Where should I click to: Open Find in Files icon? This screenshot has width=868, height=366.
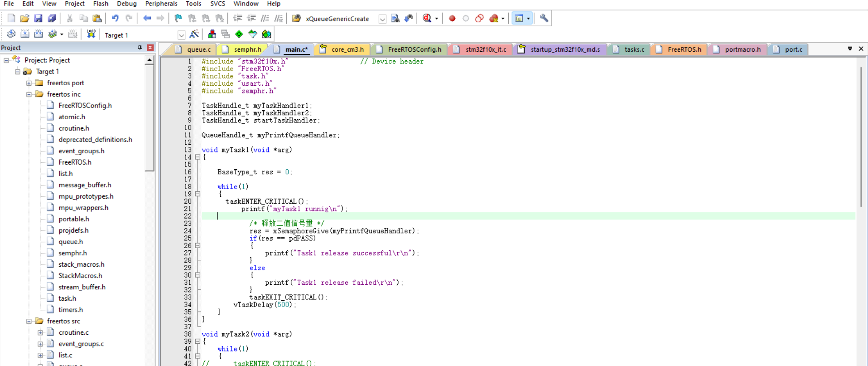[296, 19]
